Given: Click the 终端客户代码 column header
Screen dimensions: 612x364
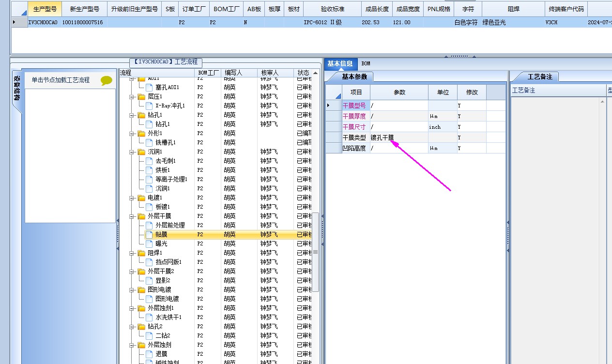Looking at the screenshot, I should [x=566, y=9].
